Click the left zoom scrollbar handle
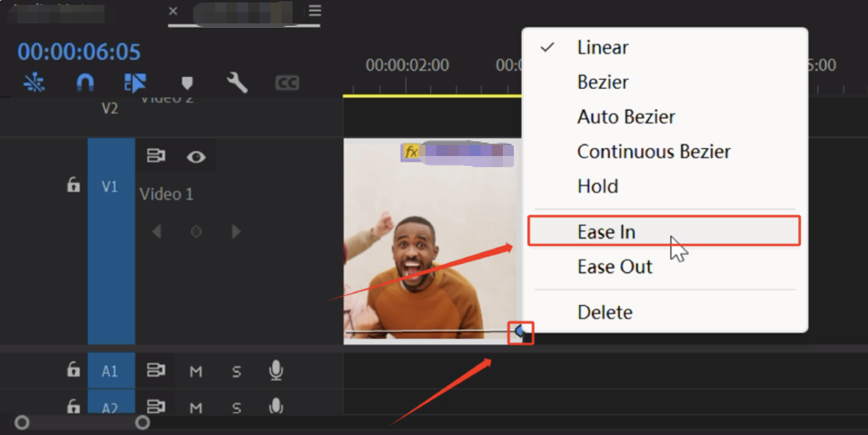 (22, 423)
